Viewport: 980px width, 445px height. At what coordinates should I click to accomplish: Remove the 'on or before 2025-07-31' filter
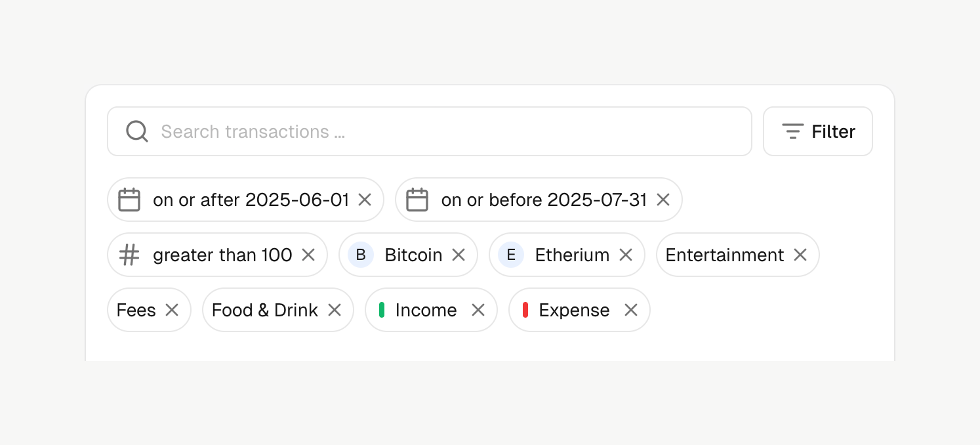click(x=663, y=200)
